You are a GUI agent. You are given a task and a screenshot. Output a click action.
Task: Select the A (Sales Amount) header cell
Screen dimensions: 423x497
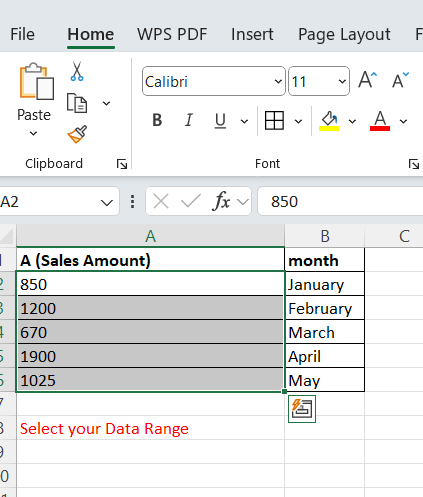150,260
